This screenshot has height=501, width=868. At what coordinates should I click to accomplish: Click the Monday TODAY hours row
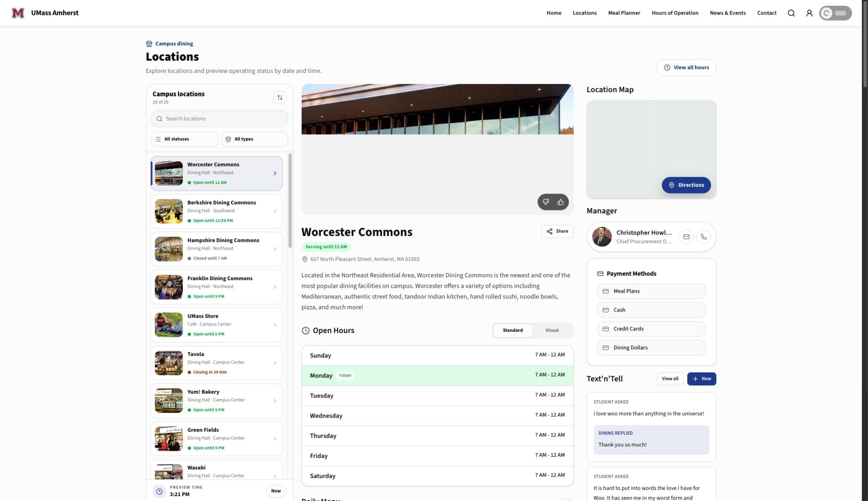point(437,376)
